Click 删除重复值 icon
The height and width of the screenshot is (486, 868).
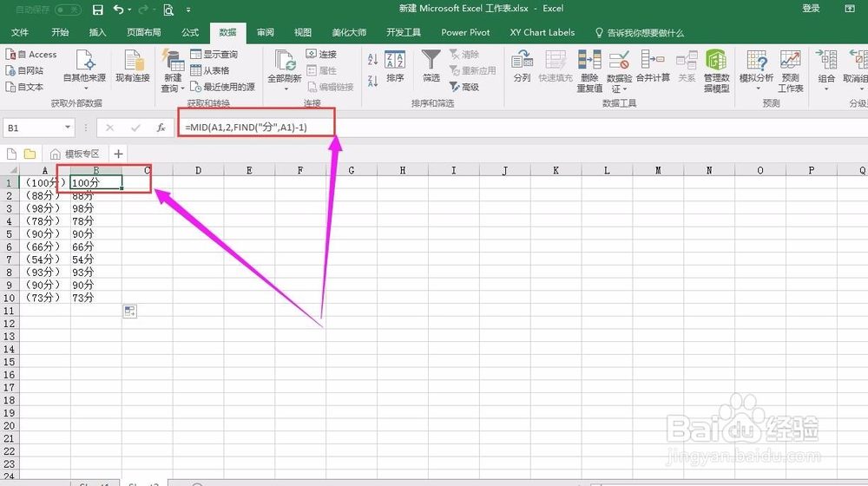pyautogui.click(x=589, y=70)
